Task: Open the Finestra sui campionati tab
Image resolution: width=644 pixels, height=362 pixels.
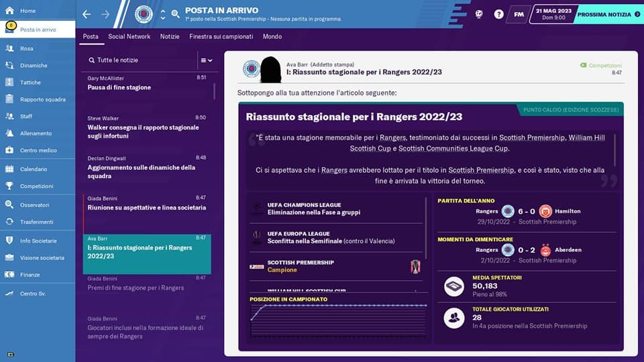Action: pyautogui.click(x=221, y=37)
